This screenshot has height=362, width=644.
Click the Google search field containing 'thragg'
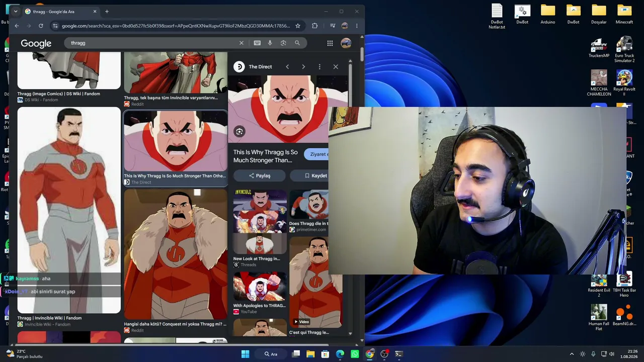click(x=151, y=43)
